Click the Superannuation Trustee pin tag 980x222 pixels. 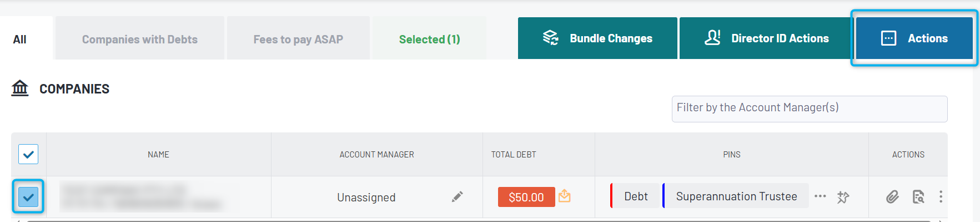pos(736,196)
